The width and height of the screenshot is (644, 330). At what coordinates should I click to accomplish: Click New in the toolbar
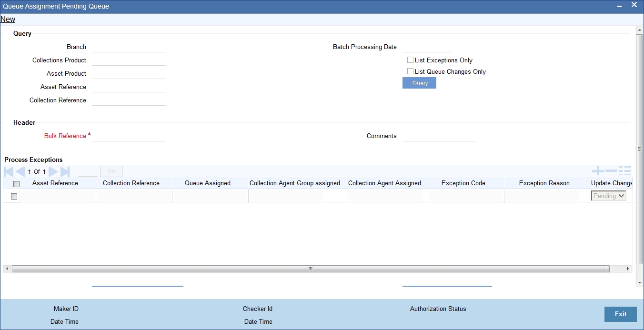(8, 20)
